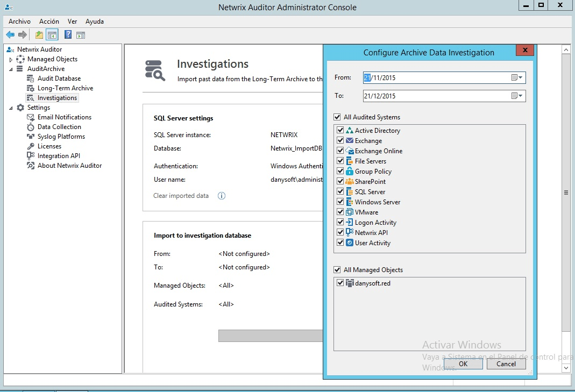Click the Licenses key icon
This screenshot has width=575, height=392.
point(31,146)
